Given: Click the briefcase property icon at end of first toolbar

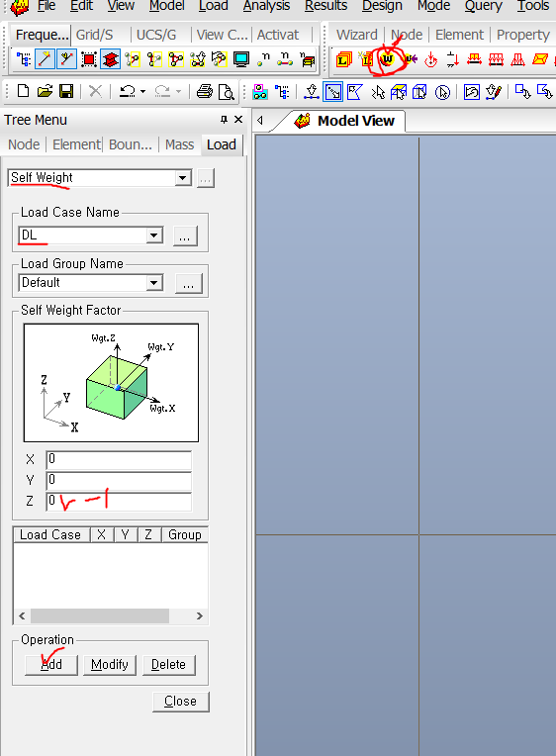Looking at the screenshot, I should point(307,59).
